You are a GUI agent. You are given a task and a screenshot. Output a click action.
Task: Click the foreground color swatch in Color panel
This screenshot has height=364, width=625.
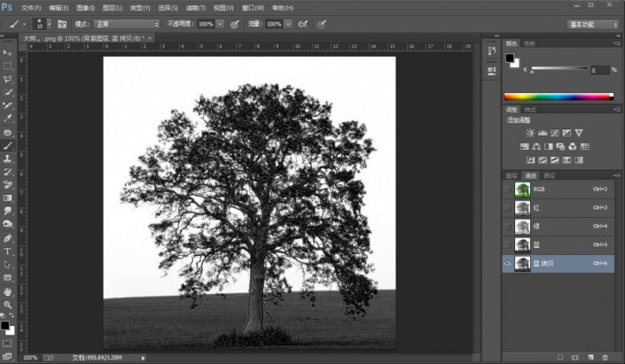tap(510, 58)
